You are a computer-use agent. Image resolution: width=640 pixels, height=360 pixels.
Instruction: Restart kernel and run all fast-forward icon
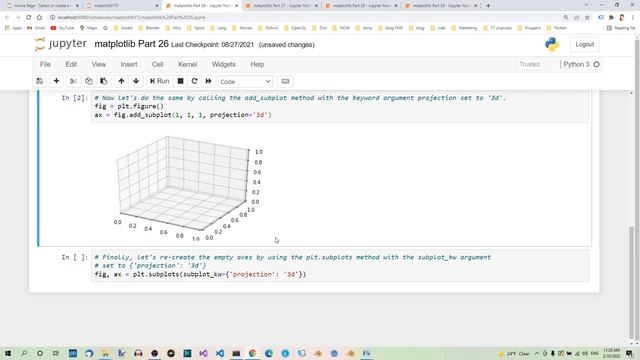tap(209, 81)
